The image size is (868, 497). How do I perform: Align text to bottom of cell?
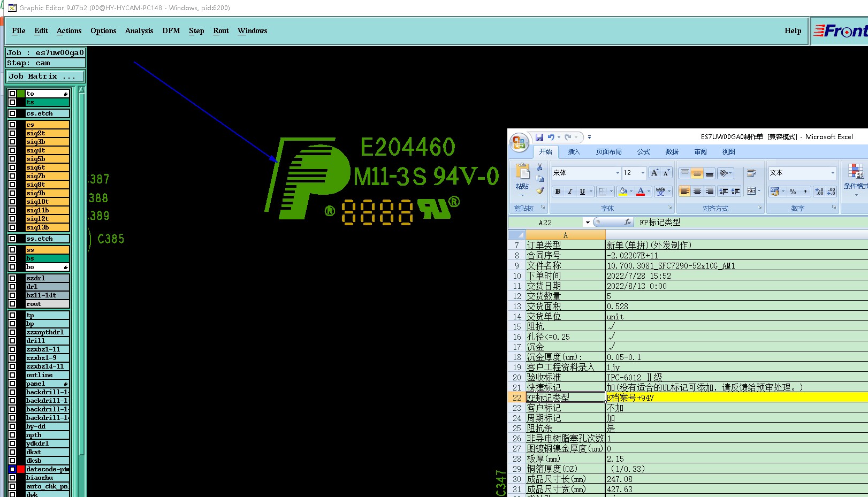click(x=709, y=173)
